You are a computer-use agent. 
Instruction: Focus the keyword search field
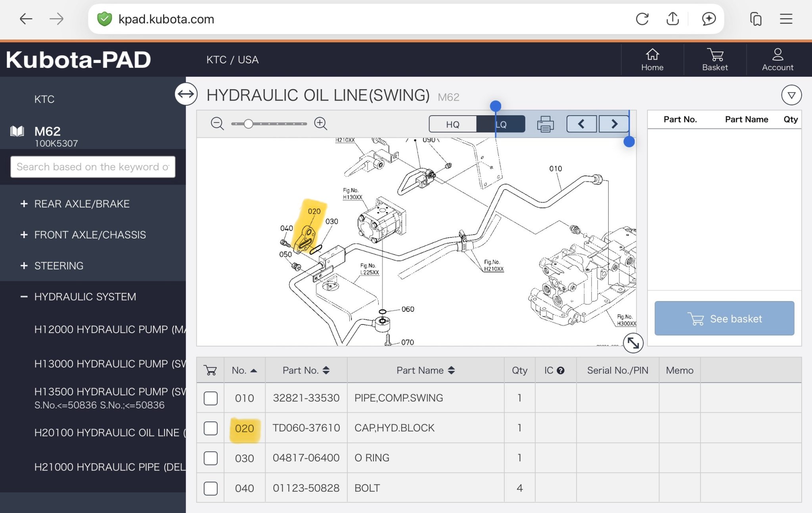[93, 167]
